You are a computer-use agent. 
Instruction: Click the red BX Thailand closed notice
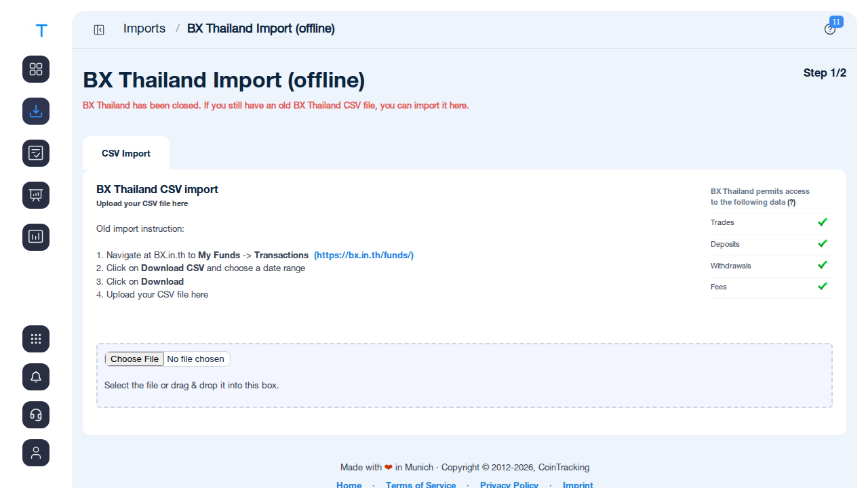pos(276,106)
